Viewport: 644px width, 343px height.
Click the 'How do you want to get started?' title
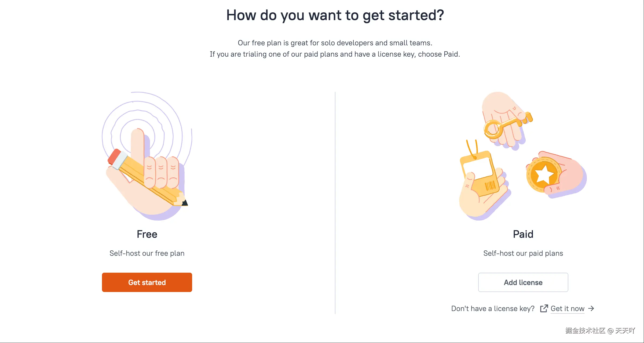coord(335,15)
